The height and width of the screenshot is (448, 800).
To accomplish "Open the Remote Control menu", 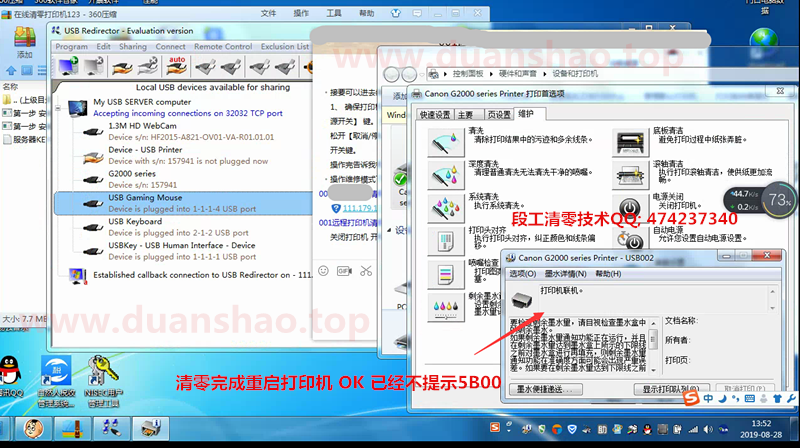I will coord(223,46).
